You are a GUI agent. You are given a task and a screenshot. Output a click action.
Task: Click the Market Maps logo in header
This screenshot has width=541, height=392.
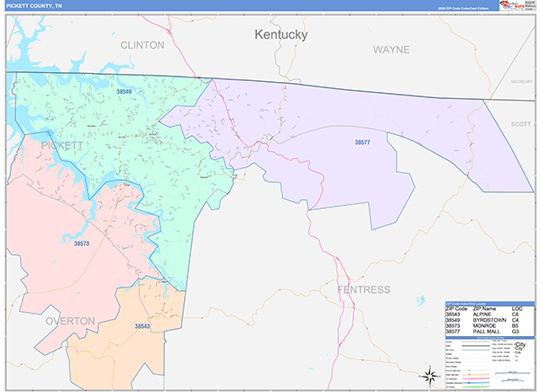click(x=512, y=5)
